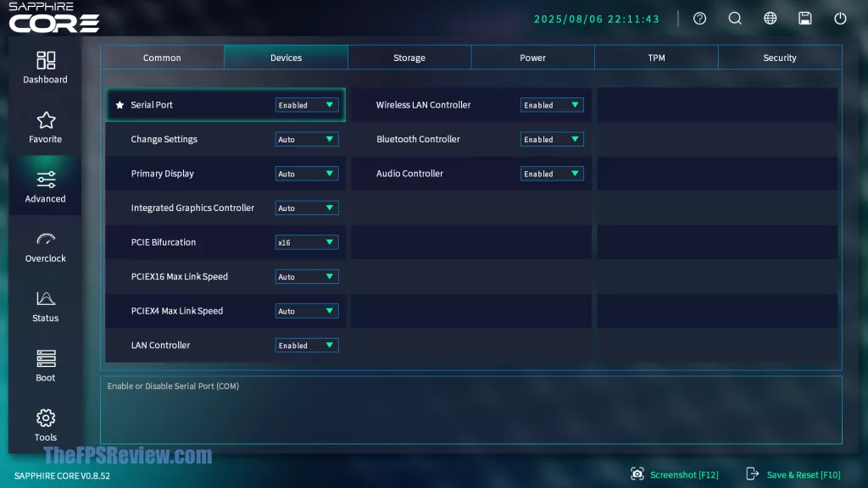Open the Dashboard section
Viewport: 868px width, 488px height.
pyautogui.click(x=46, y=68)
